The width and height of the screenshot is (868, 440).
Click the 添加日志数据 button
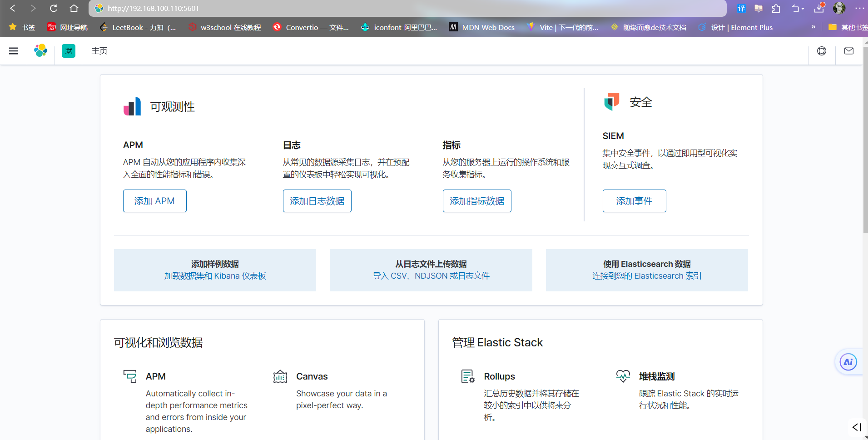[x=317, y=201]
